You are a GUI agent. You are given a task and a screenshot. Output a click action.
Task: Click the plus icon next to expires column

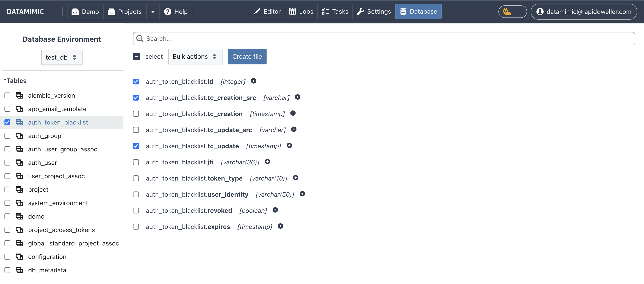pyautogui.click(x=280, y=226)
